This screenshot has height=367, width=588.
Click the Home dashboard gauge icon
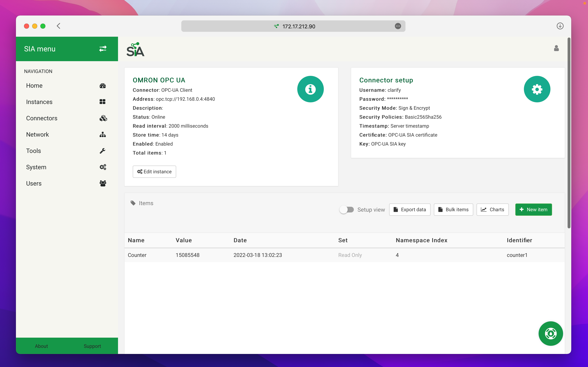102,86
